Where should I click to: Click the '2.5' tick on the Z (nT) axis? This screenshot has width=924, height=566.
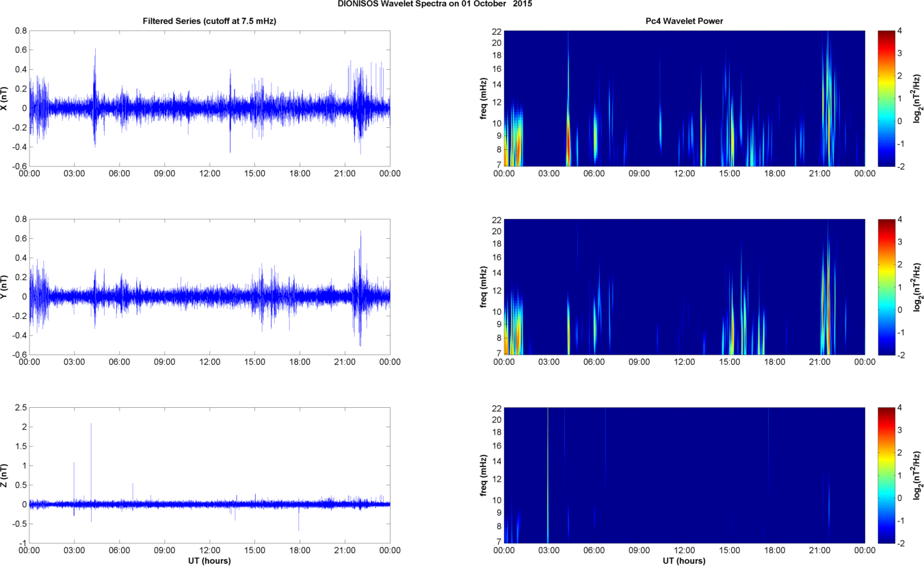(19, 407)
